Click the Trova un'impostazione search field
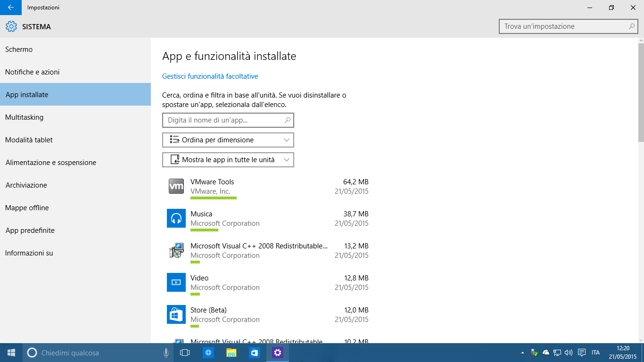Screen dimensions: 644x362 click(x=569, y=26)
